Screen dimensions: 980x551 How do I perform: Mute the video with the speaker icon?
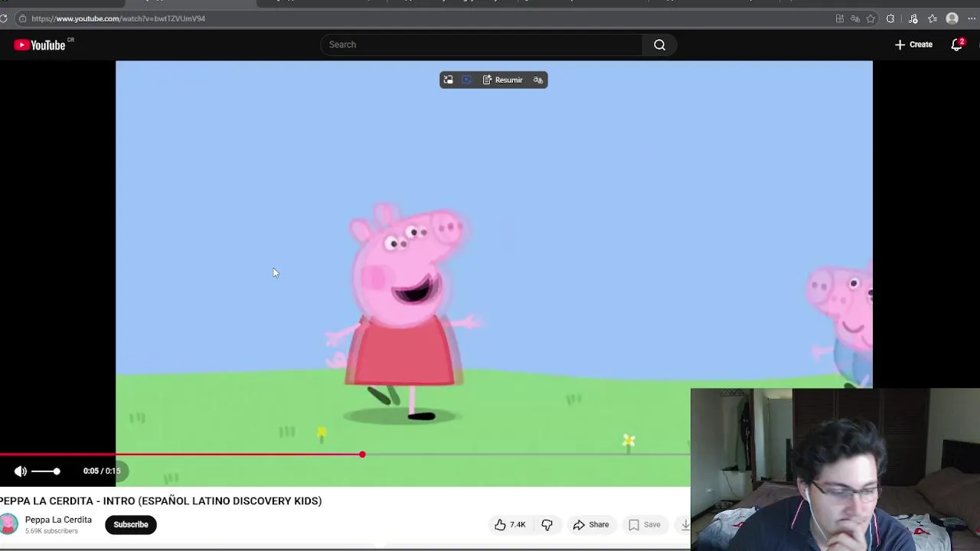click(21, 471)
